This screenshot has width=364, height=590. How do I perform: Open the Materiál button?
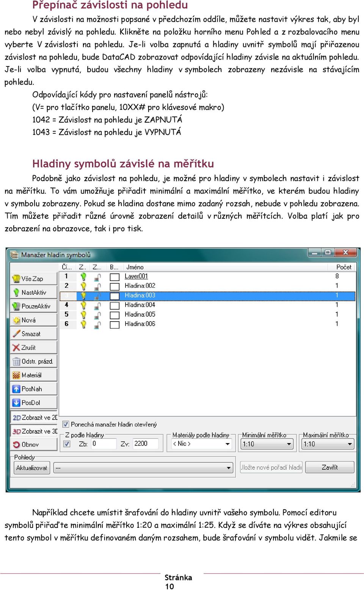pos(34,375)
